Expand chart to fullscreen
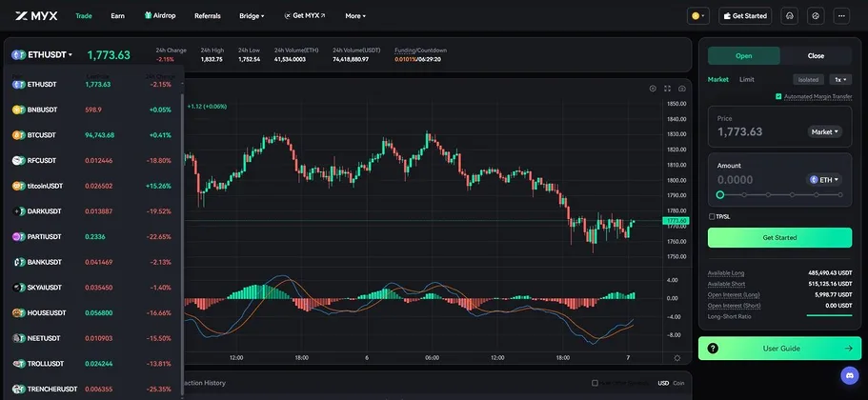868x400 pixels. point(667,89)
